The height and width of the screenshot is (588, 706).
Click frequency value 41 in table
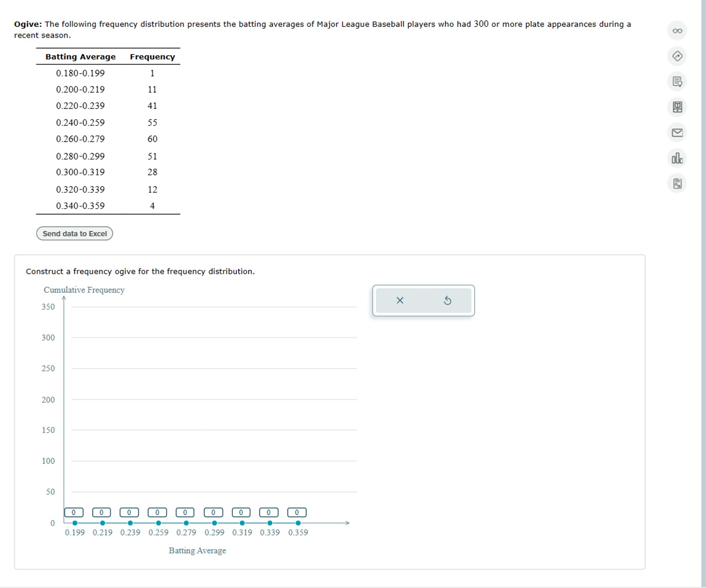point(152,105)
